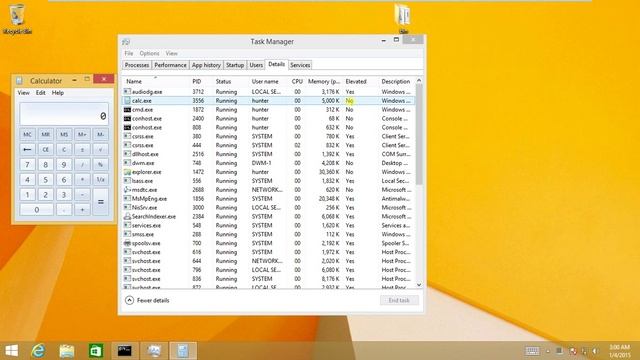640x360 pixels.
Task: Switch to Calculator taskbar icon
Action: coord(183,351)
